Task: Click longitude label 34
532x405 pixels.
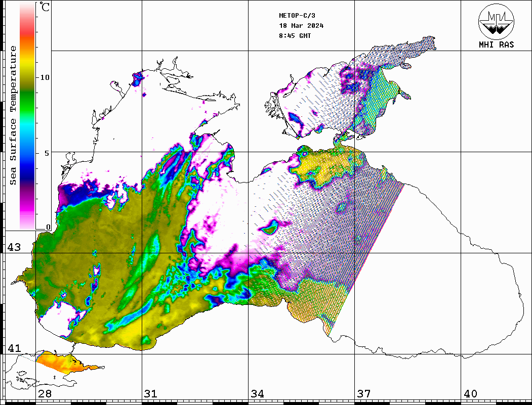Action: [257, 394]
